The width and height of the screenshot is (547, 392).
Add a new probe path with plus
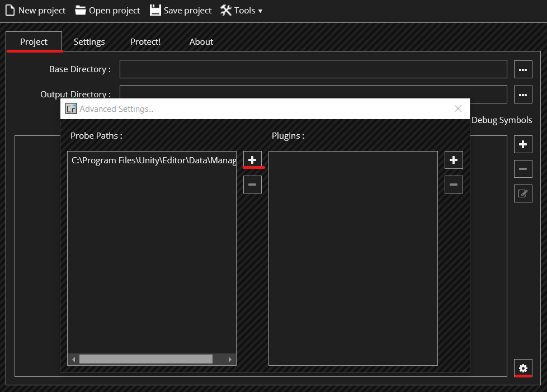coord(252,160)
